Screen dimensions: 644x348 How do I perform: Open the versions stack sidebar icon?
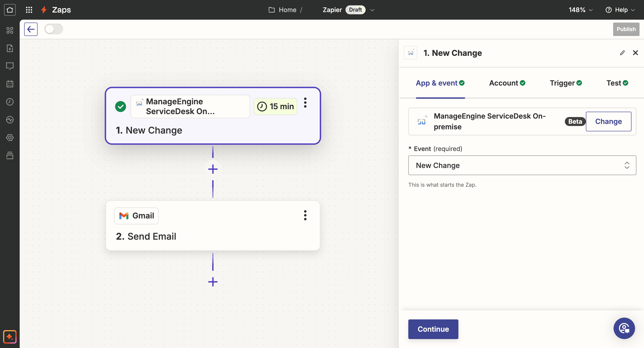pos(10,155)
